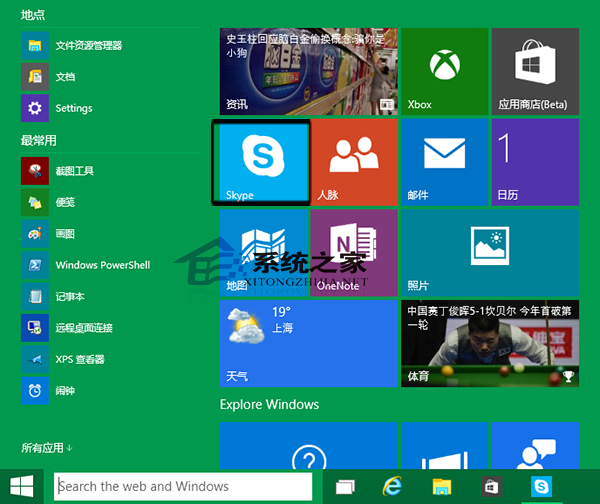Launch Windows PowerShell from the list
This screenshot has width=600, height=504.
102,265
